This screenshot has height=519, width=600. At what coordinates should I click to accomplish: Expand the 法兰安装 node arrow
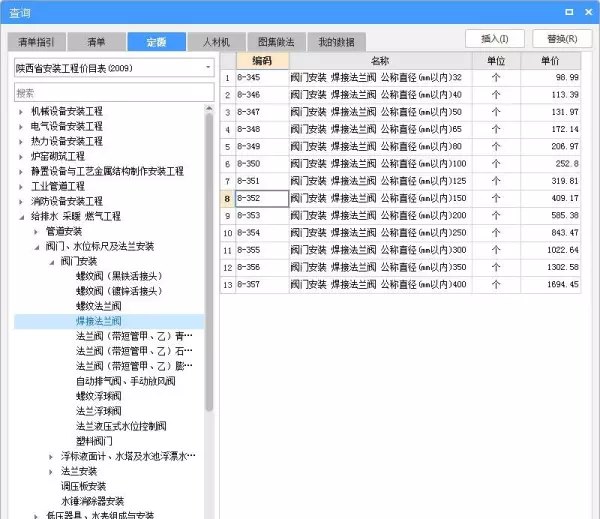tap(51, 472)
